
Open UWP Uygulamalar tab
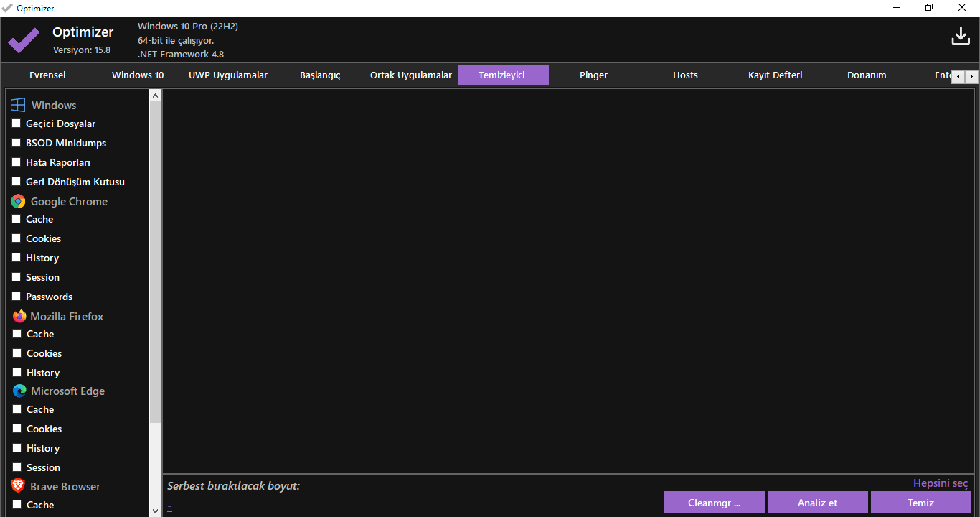pos(228,75)
